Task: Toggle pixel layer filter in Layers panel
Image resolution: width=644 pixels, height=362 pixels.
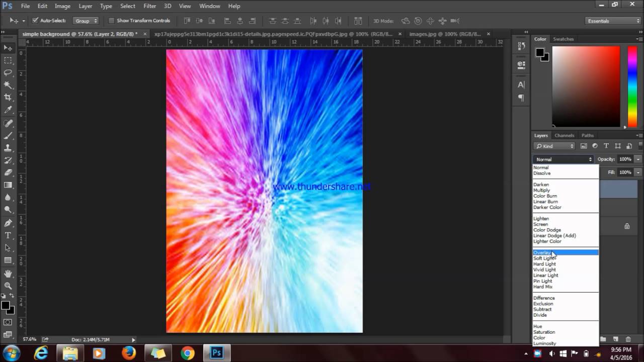Action: tap(584, 146)
